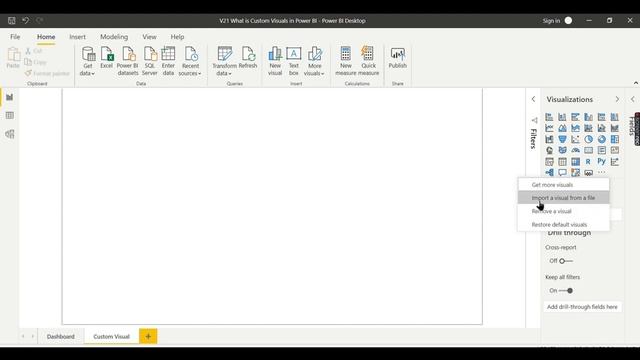Image resolution: width=640 pixels, height=360 pixels.
Task: Choose Remove a visual menu entry
Action: [x=564, y=211]
